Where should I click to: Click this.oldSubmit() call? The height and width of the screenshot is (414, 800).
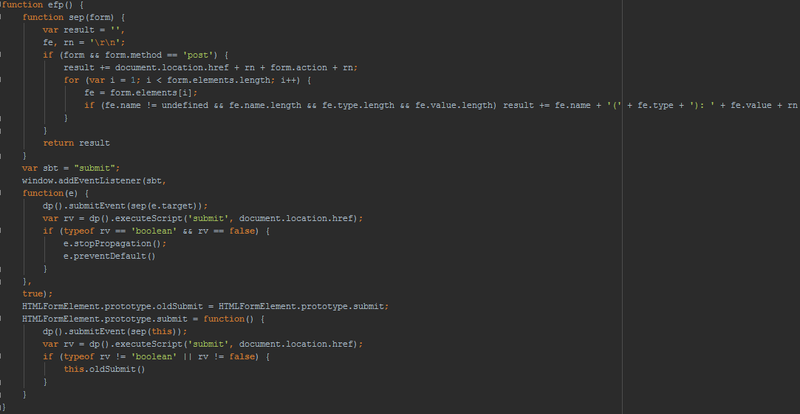pos(105,369)
